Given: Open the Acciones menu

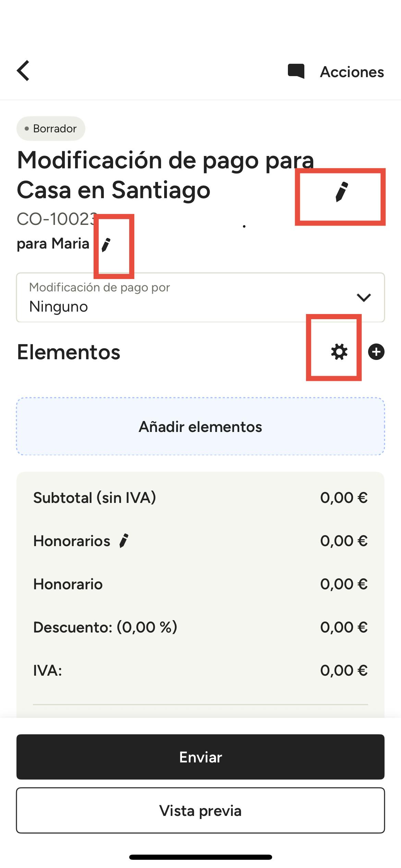Looking at the screenshot, I should 352,72.
